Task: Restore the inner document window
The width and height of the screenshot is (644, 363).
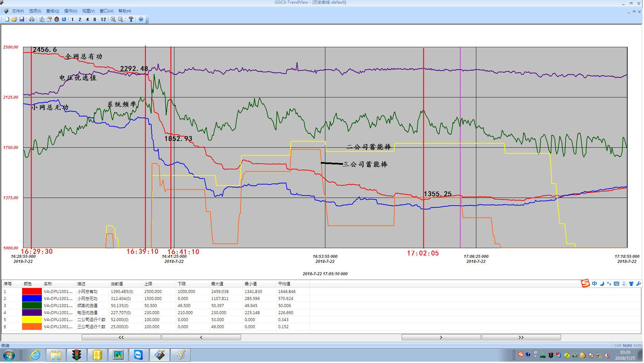Action: [x=634, y=12]
